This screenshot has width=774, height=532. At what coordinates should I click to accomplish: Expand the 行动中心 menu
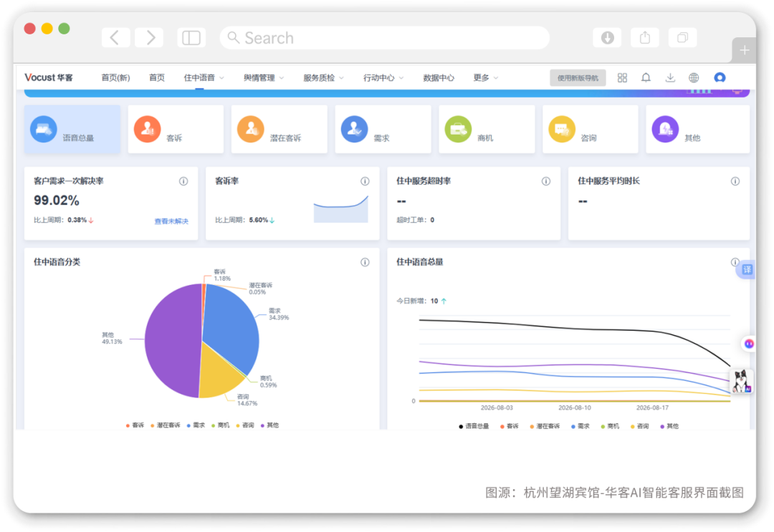383,77
